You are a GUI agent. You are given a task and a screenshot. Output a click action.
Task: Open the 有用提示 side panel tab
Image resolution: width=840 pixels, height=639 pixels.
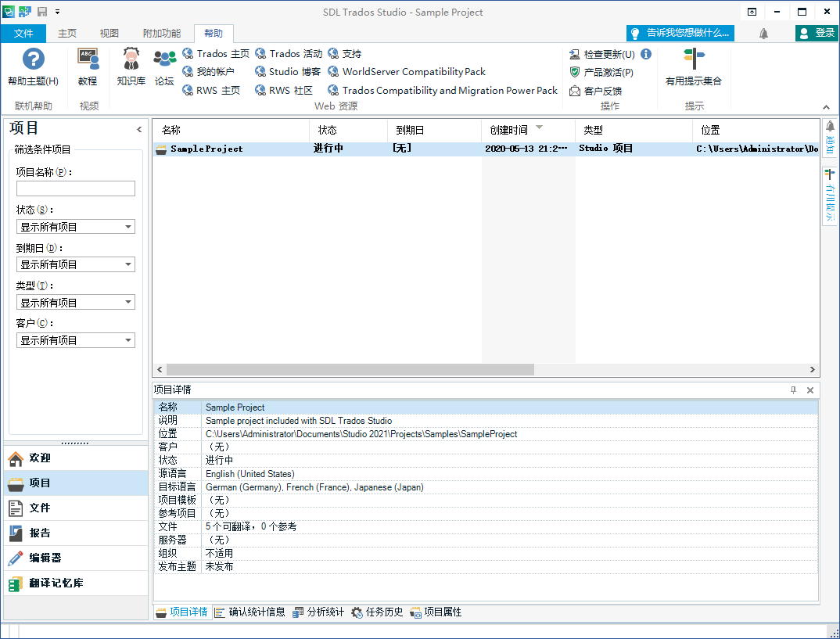point(830,195)
